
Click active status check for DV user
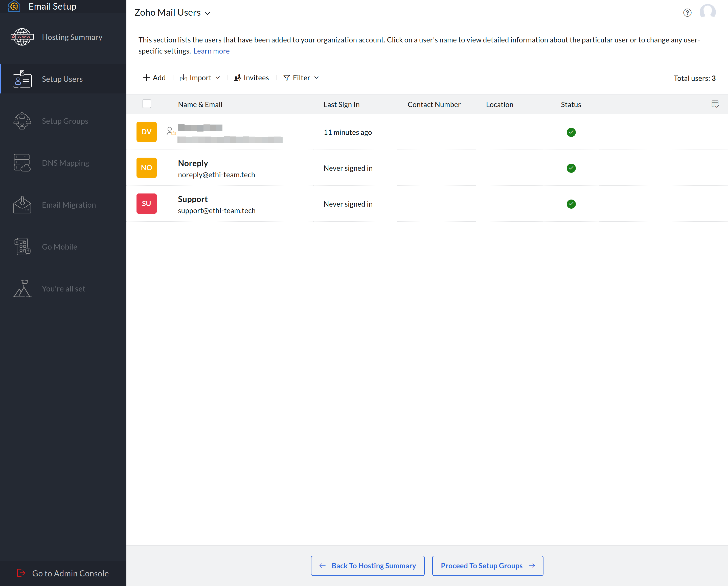pyautogui.click(x=571, y=132)
